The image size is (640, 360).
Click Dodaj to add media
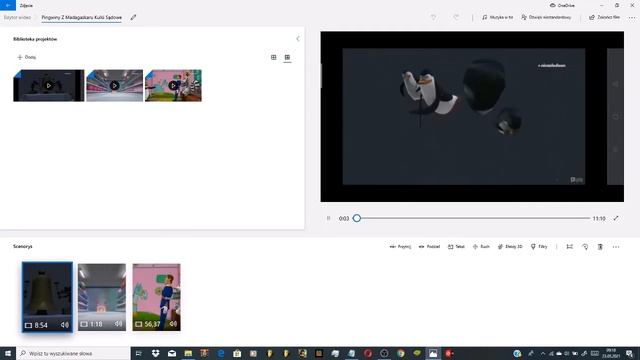point(27,57)
